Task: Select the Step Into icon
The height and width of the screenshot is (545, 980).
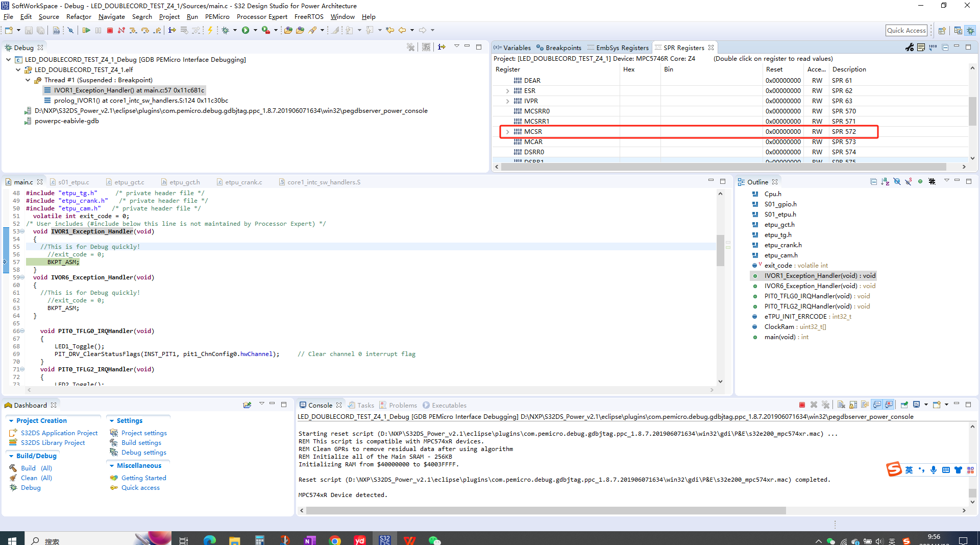Action: tap(133, 30)
